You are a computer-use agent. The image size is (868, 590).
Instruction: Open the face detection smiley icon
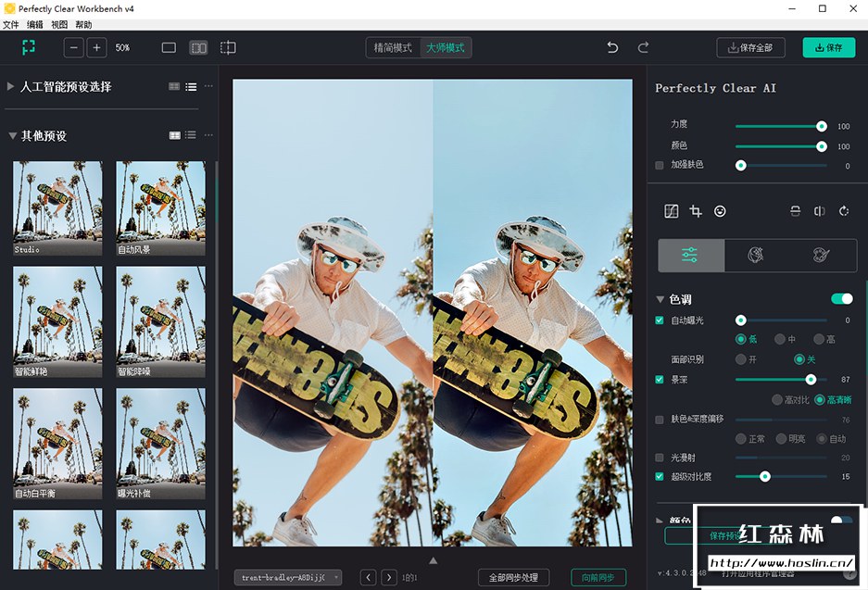(720, 211)
